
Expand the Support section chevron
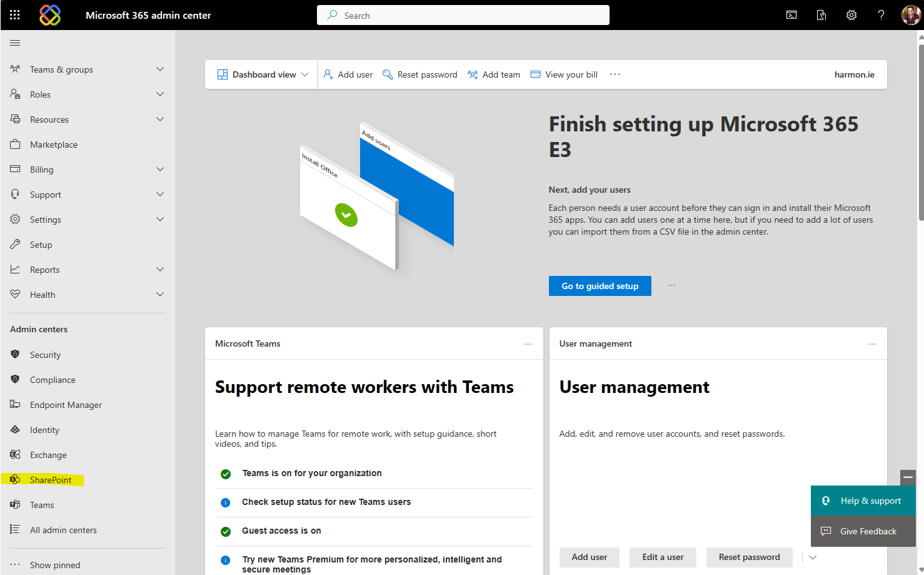point(160,194)
